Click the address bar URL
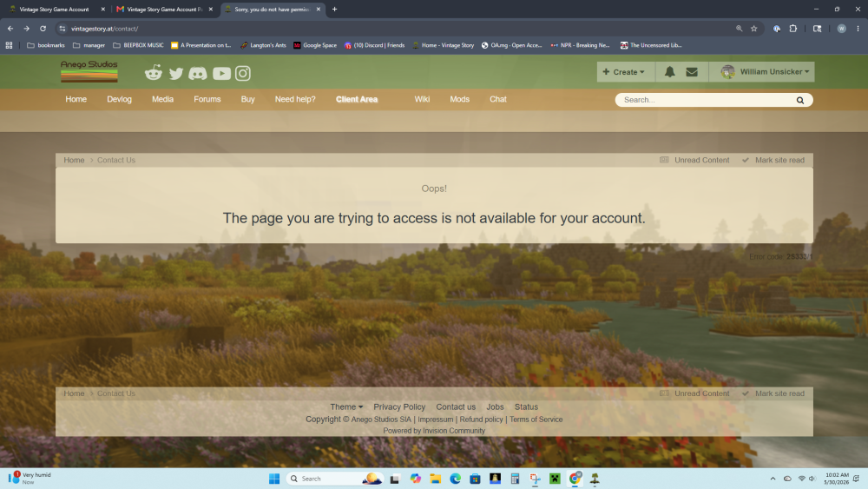This screenshot has height=489, width=868. 104,29
